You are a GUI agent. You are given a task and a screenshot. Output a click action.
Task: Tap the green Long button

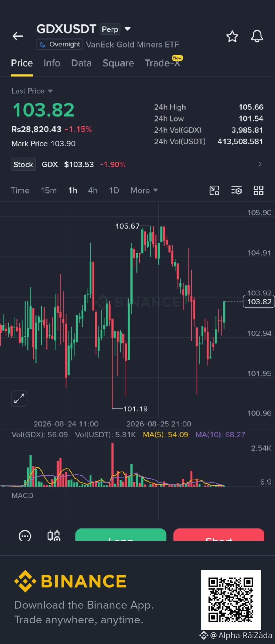click(x=121, y=535)
